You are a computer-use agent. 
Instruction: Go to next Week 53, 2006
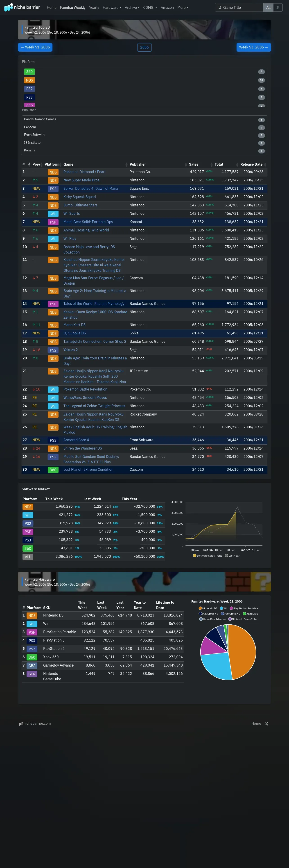(x=254, y=48)
